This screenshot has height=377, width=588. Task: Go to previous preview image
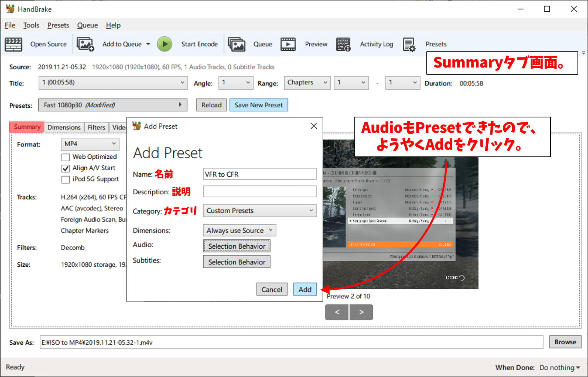(x=337, y=312)
